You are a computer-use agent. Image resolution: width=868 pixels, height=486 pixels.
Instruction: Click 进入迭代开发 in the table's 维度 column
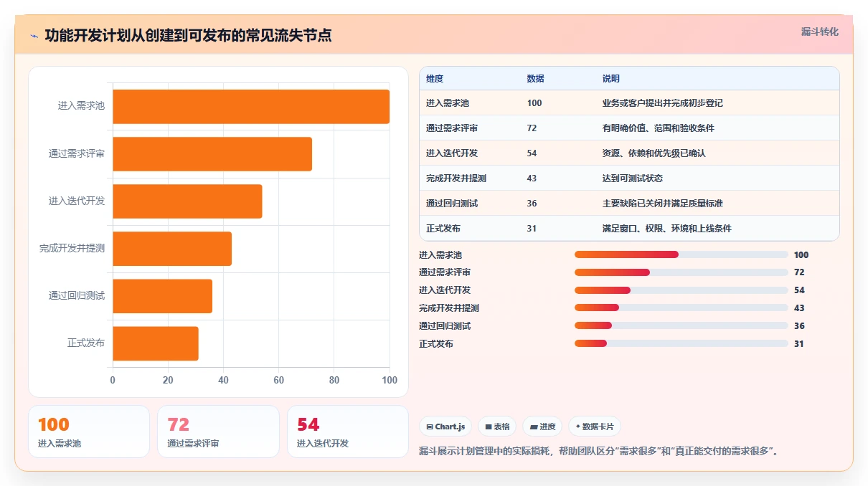pos(452,153)
